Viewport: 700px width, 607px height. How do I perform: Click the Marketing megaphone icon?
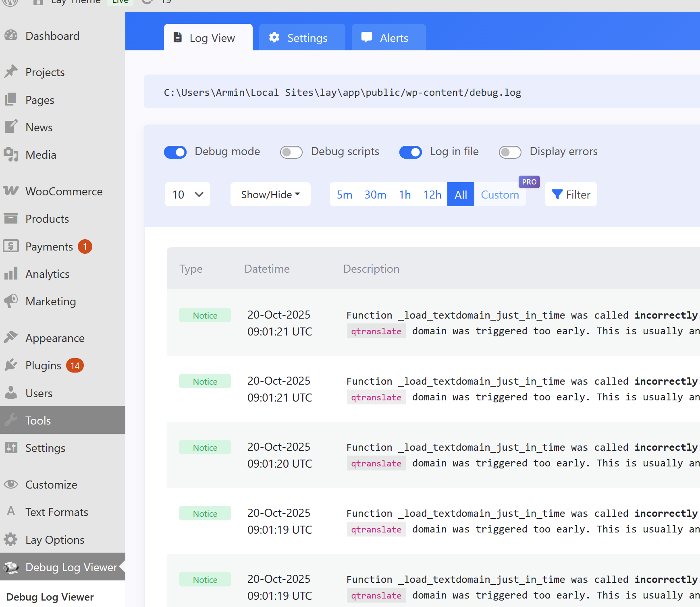(11, 301)
